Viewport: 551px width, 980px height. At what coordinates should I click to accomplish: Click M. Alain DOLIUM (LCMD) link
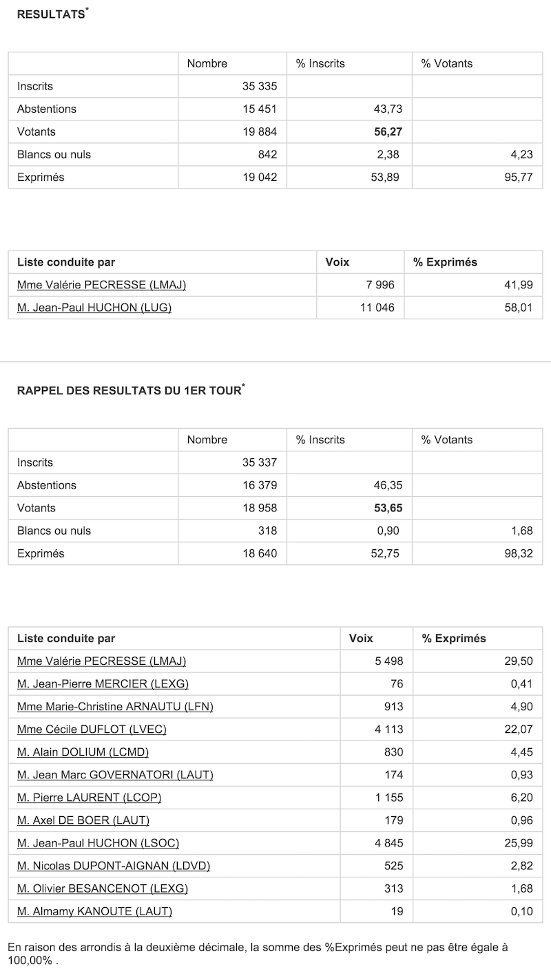[83, 752]
